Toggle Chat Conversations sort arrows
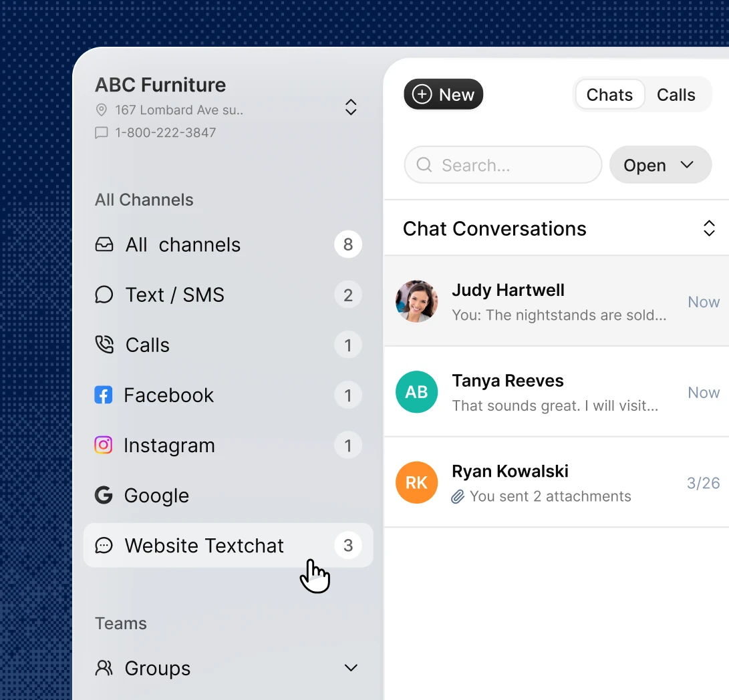Image resolution: width=729 pixels, height=700 pixels. point(709,228)
